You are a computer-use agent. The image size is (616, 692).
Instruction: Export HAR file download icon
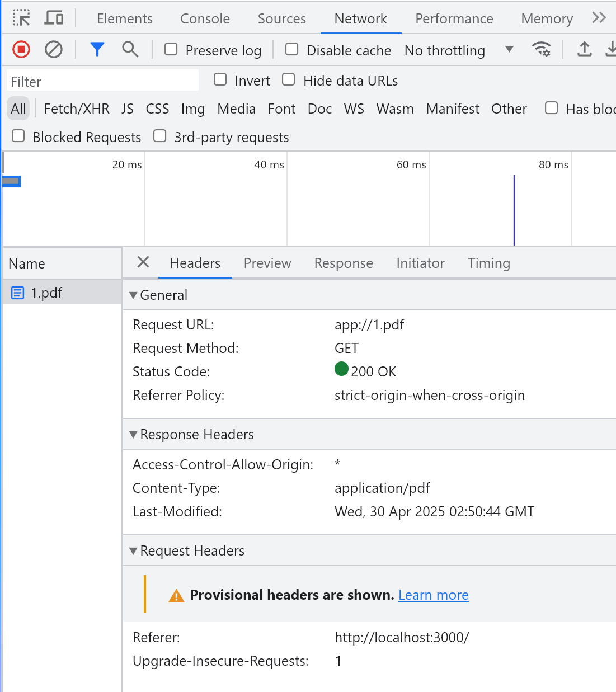click(611, 49)
